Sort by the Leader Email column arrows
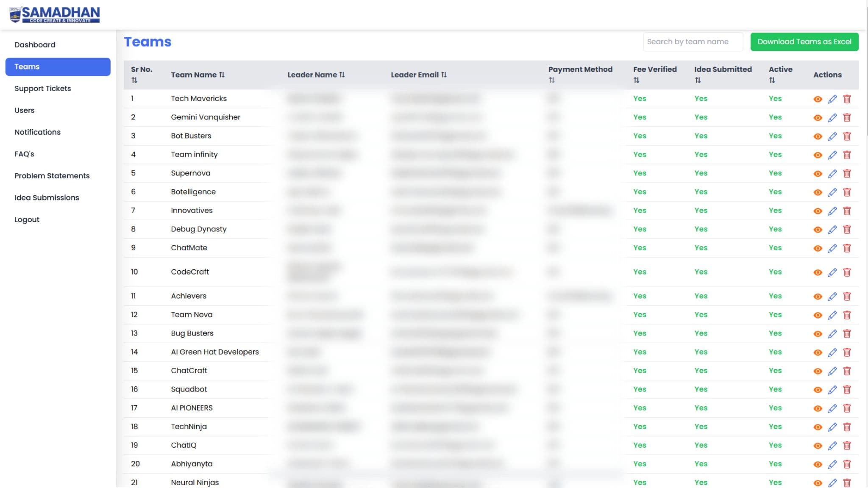The width and height of the screenshot is (868, 488). 444,75
